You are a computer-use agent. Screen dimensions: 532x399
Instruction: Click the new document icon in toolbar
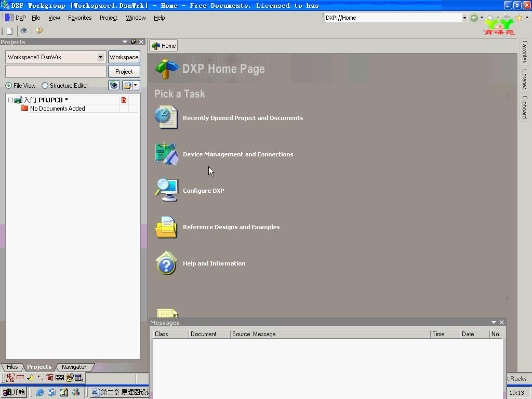tap(9, 31)
